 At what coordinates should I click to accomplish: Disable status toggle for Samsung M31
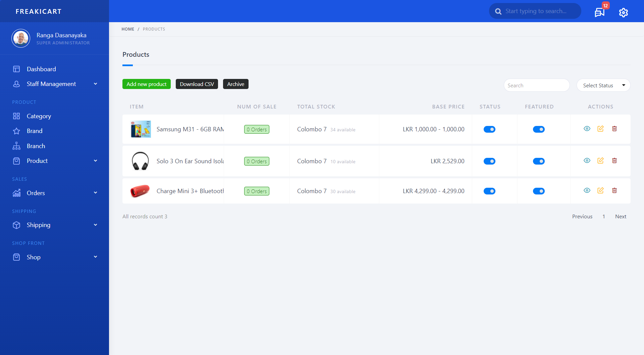click(490, 129)
